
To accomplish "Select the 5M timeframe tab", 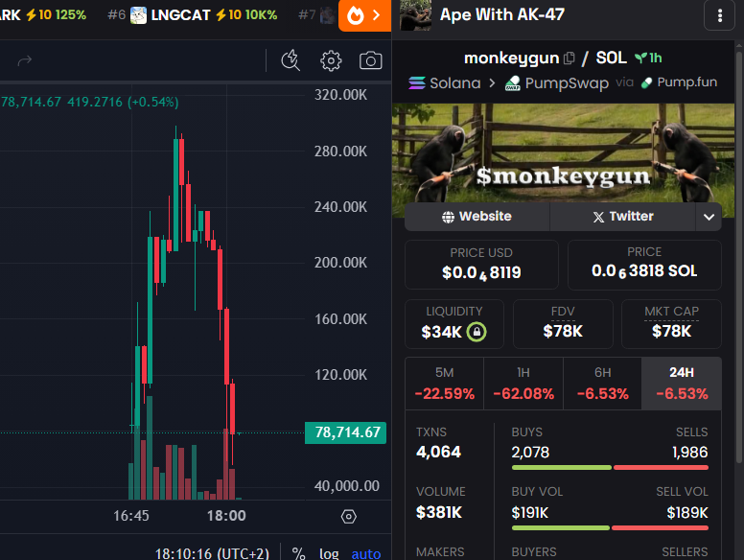I will pyautogui.click(x=444, y=383).
